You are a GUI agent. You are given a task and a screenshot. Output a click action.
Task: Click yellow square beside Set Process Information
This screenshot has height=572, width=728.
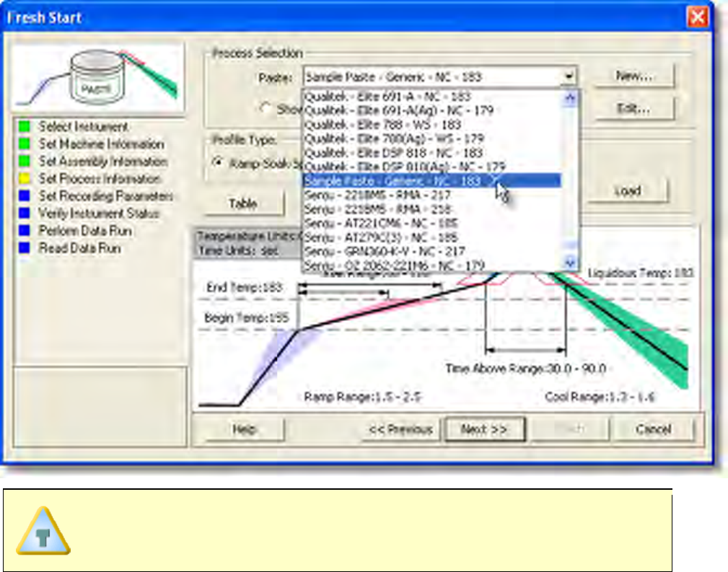(24, 178)
